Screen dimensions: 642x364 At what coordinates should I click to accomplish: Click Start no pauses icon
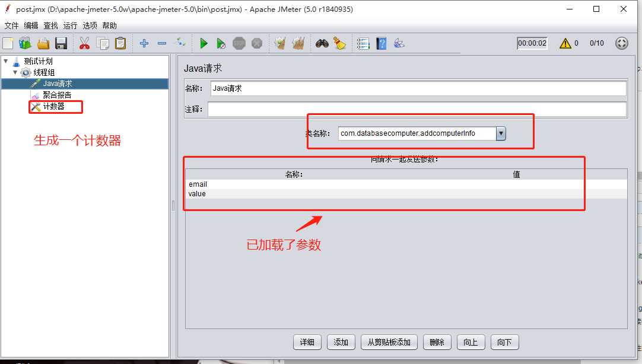pyautogui.click(x=221, y=43)
